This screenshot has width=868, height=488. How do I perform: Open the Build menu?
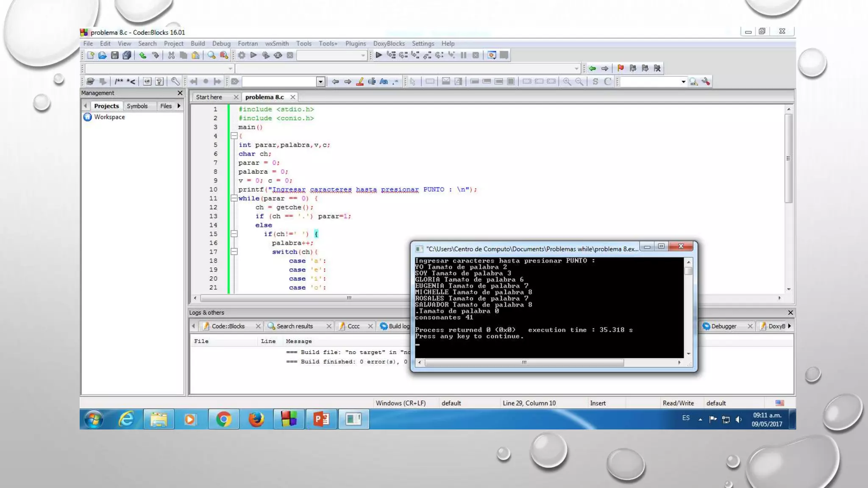pos(198,43)
